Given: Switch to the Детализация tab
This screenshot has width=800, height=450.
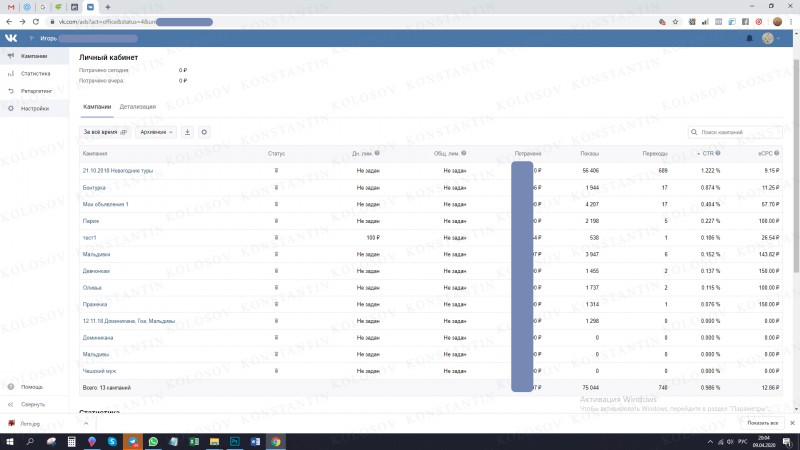Looking at the screenshot, I should tap(137, 107).
